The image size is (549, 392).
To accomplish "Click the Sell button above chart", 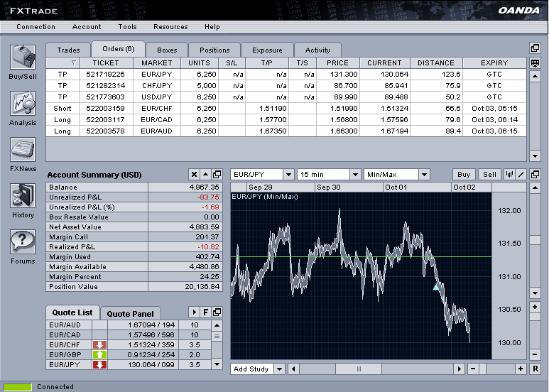I will point(490,175).
